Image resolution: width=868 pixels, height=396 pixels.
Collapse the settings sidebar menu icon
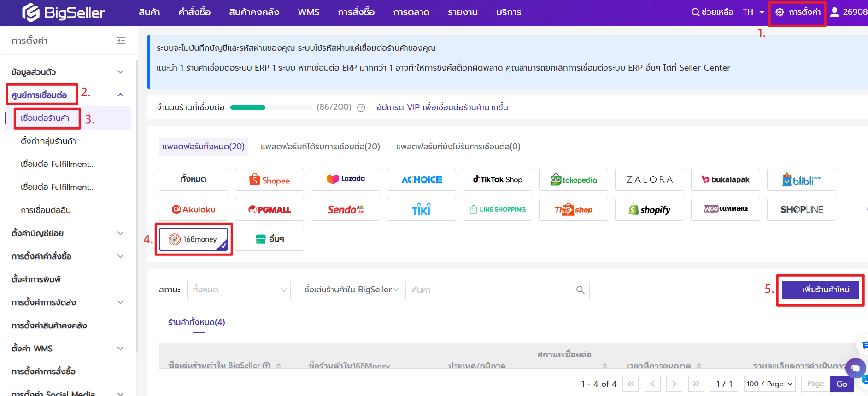click(x=121, y=41)
